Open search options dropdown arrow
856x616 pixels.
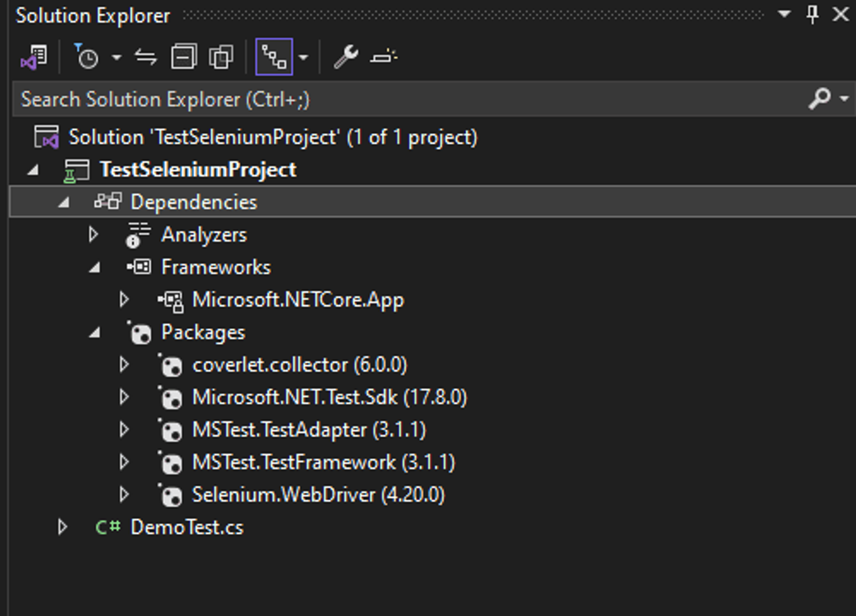844,98
